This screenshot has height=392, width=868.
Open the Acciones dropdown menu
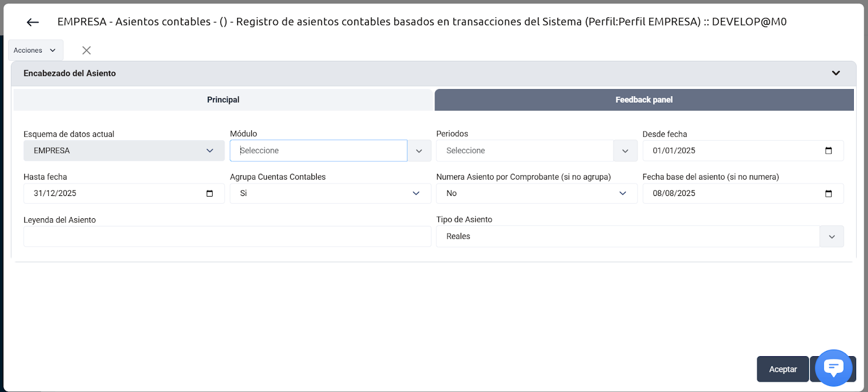[36, 50]
